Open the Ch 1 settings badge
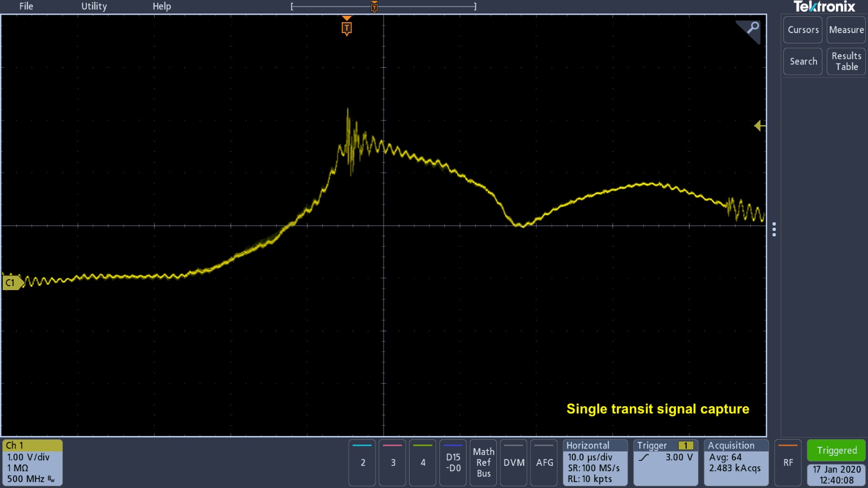 click(x=33, y=463)
